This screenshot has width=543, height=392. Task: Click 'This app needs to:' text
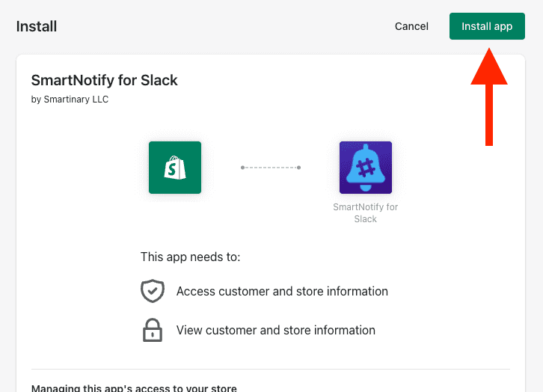(x=190, y=257)
